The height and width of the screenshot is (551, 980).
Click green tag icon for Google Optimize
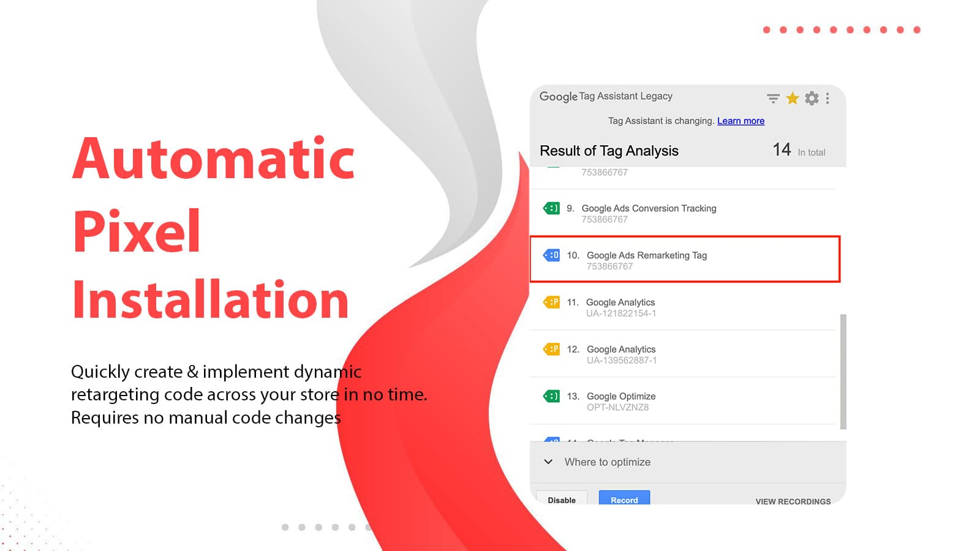(x=551, y=396)
